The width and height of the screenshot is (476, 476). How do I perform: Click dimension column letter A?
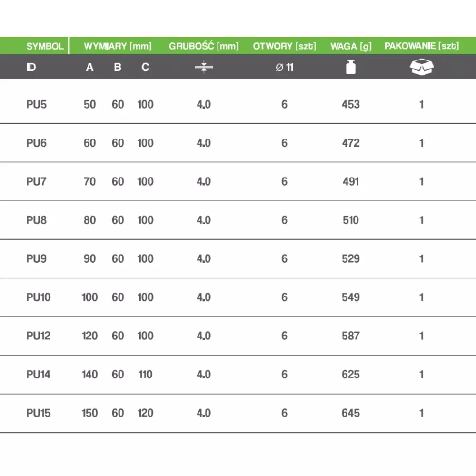tap(89, 67)
